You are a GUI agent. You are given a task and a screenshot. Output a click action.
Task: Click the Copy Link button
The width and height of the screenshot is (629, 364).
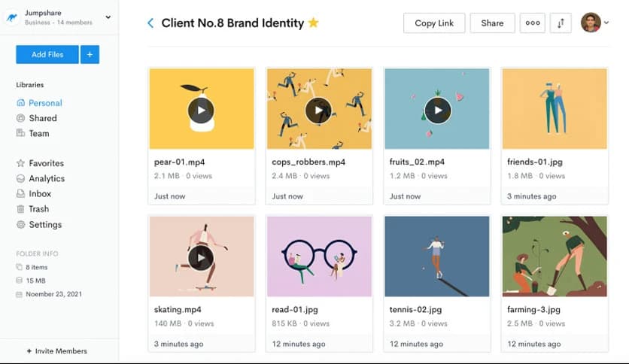[x=434, y=23]
